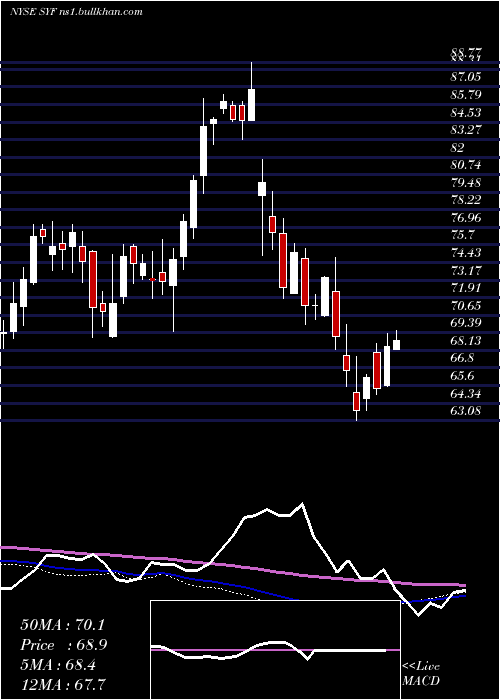Click the tall white candle peaking near 88.77
Viewport: 500px width, 700px height.
[251, 104]
